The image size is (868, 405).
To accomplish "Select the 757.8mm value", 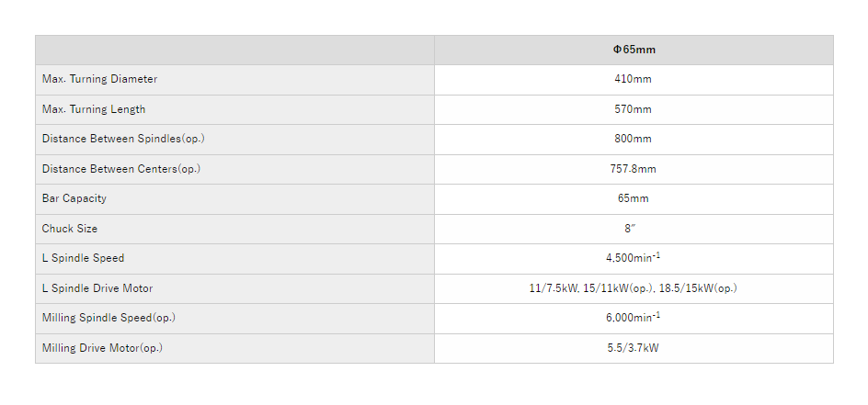I will tap(634, 169).
